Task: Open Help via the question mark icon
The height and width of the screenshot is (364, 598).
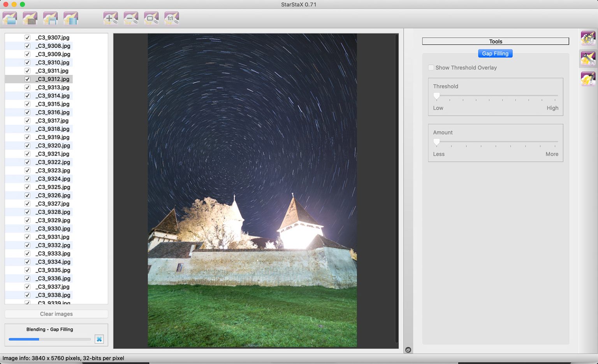Action: click(x=588, y=79)
